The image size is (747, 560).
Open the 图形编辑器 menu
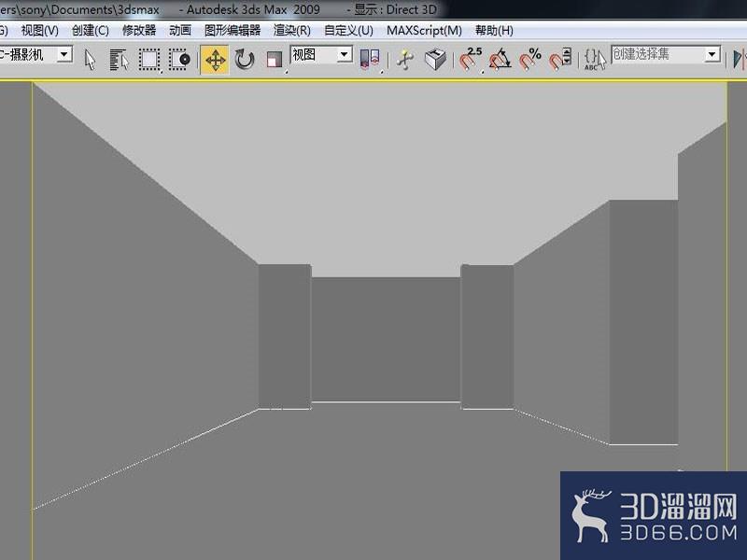coord(233,31)
